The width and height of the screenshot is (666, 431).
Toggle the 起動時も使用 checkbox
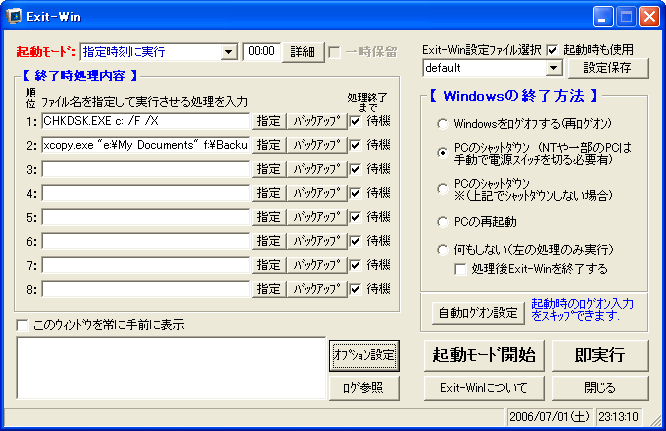coord(552,50)
